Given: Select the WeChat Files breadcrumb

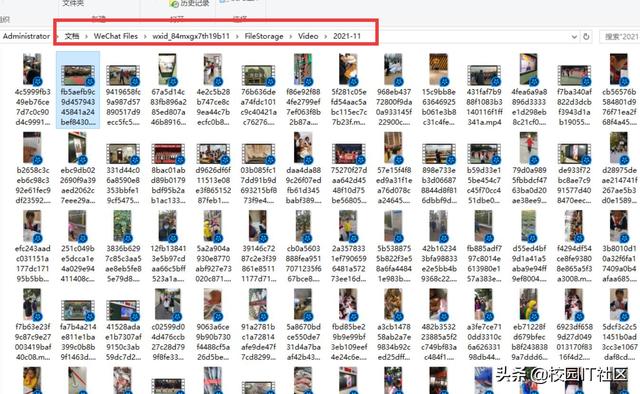Looking at the screenshot, I should pyautogui.click(x=116, y=36).
